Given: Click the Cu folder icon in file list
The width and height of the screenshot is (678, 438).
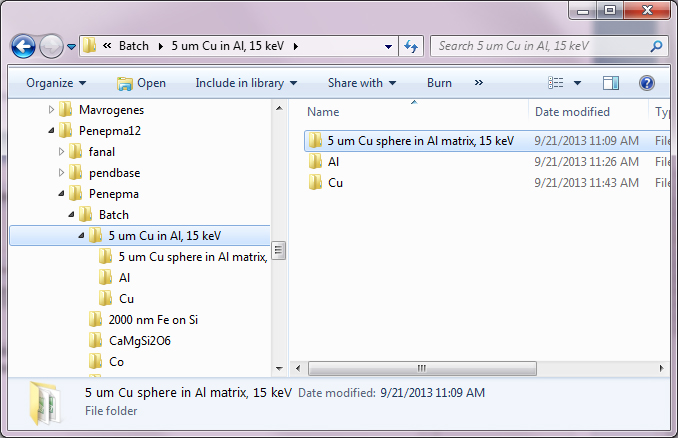Looking at the screenshot, I should pyautogui.click(x=314, y=183).
